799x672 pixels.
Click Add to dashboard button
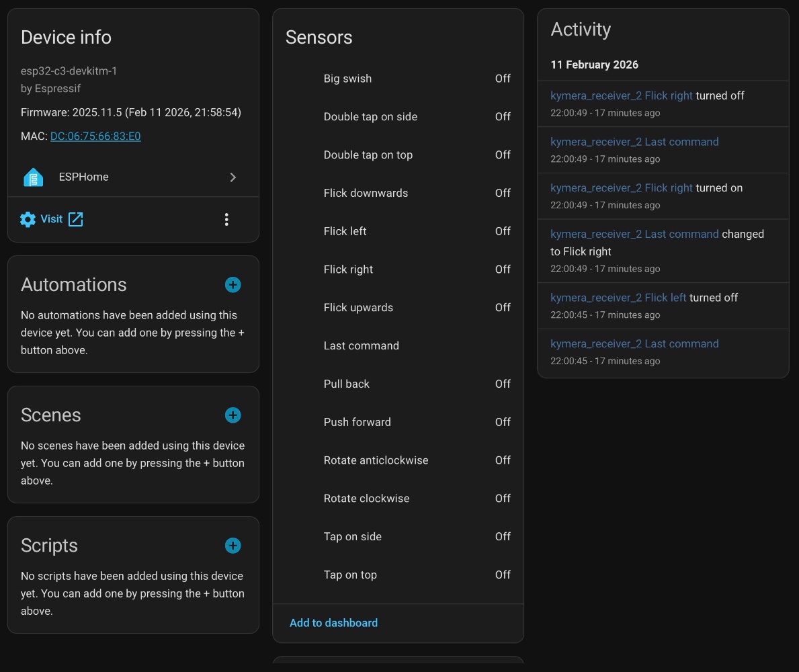tap(333, 623)
